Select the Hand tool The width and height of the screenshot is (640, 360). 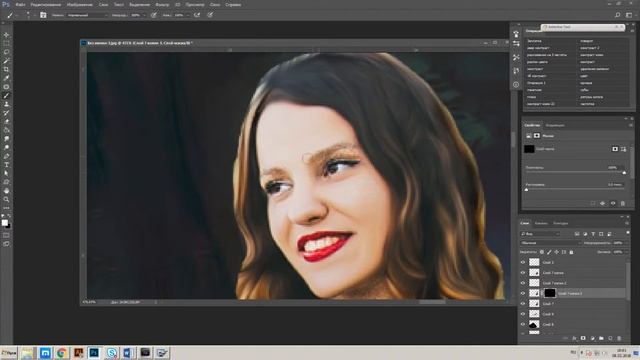pos(6,191)
